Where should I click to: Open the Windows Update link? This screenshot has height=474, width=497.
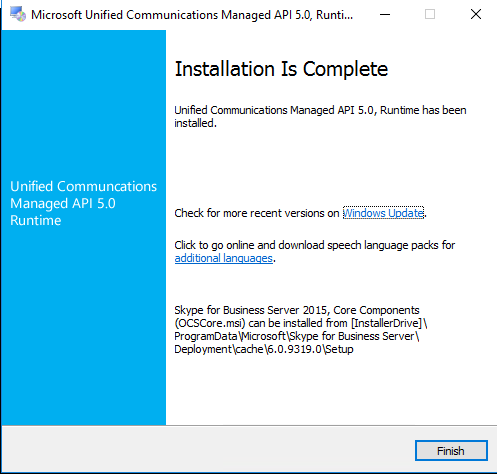coord(383,213)
